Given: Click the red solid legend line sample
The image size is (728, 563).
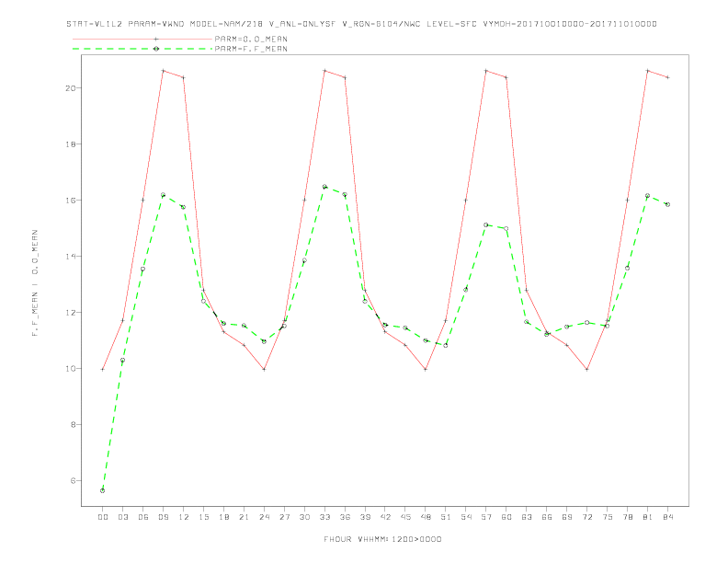Looking at the screenshot, I should tap(142, 39).
